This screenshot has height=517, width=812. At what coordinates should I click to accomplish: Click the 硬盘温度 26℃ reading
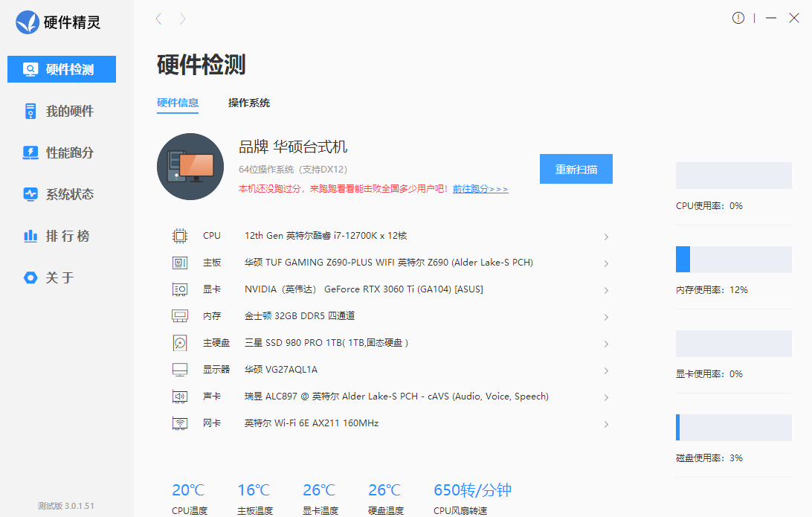(384, 490)
